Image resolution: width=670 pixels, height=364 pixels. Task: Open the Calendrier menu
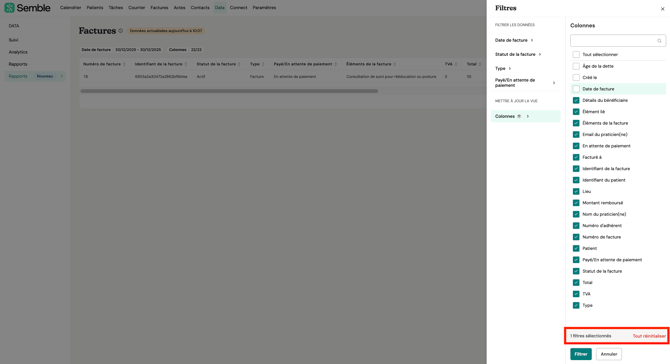click(x=71, y=8)
